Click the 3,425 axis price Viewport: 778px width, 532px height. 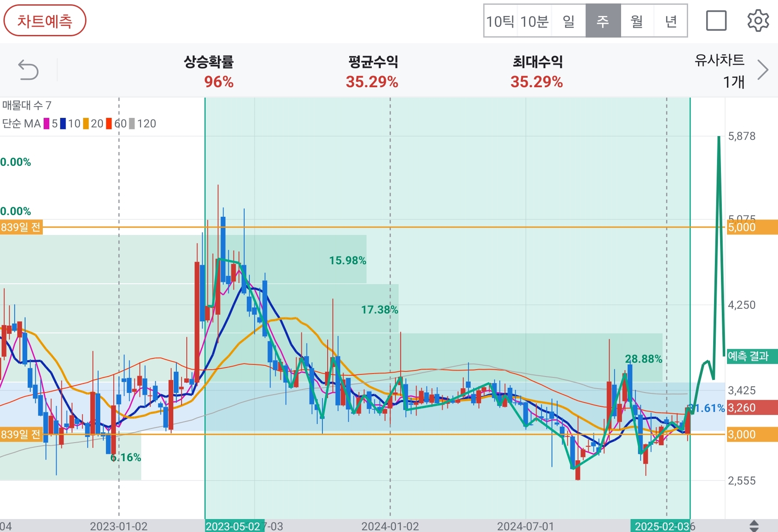[742, 391]
